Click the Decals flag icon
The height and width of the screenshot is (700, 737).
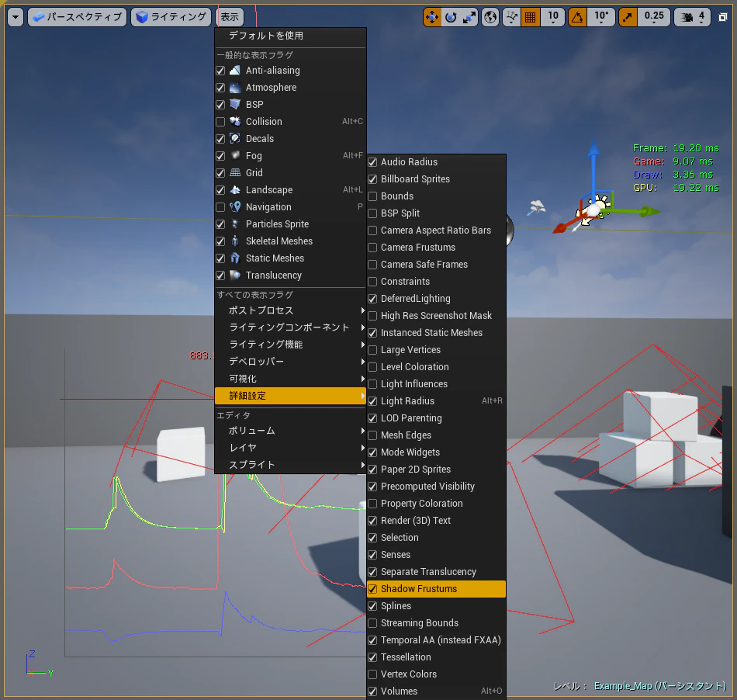click(x=235, y=139)
